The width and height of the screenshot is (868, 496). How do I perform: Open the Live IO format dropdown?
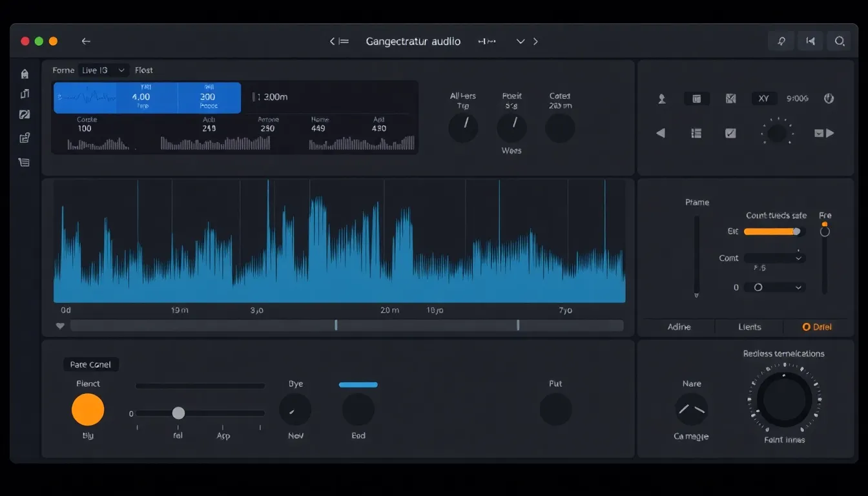pos(105,70)
